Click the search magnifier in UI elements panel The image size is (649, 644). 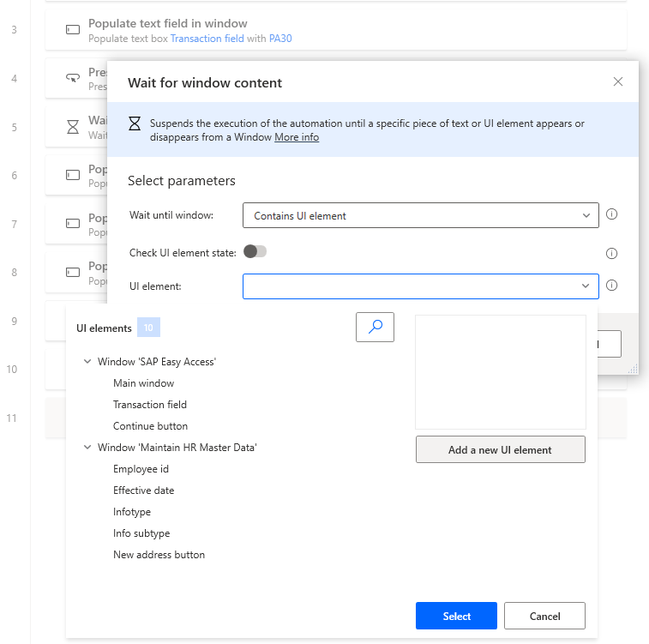[375, 327]
